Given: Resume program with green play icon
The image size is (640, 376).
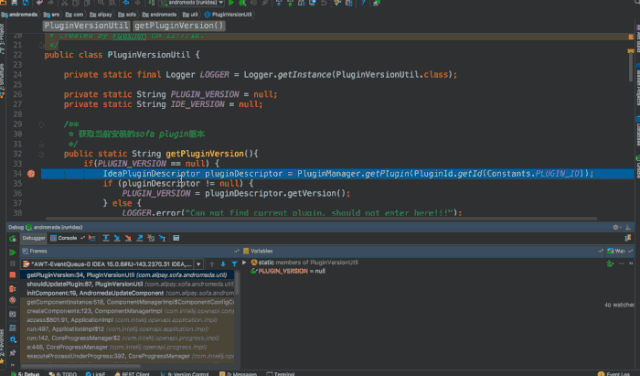Looking at the screenshot, I should tap(13, 252).
